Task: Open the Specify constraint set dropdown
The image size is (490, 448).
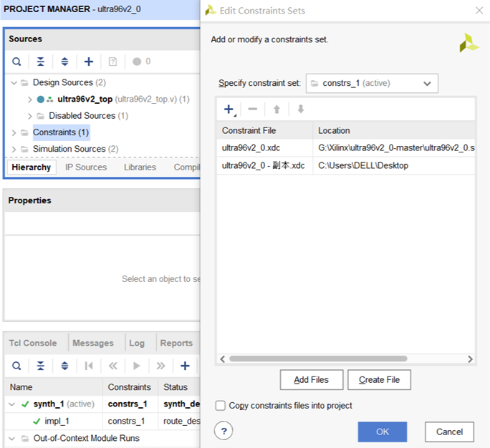Action: click(372, 83)
